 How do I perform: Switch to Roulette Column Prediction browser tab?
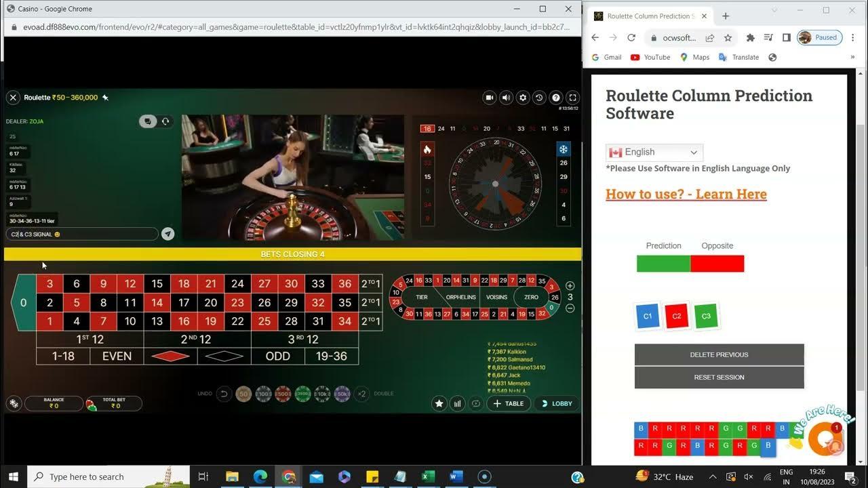pyautogui.click(x=650, y=16)
